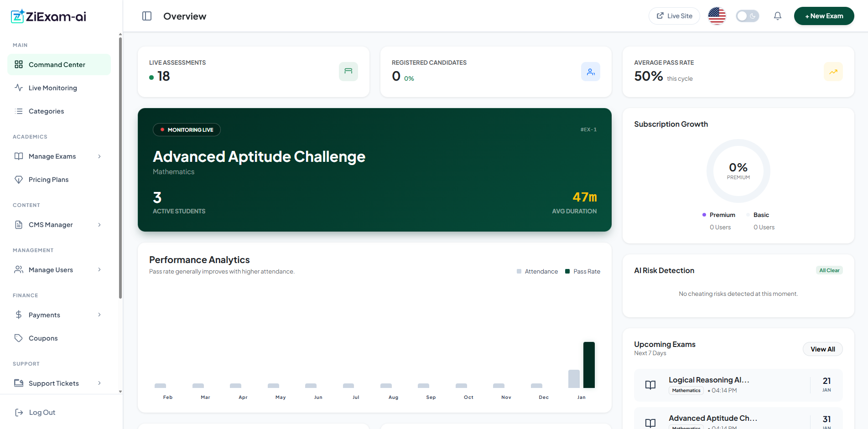
Task: Click View All under Upcoming Exams
Action: (822, 349)
